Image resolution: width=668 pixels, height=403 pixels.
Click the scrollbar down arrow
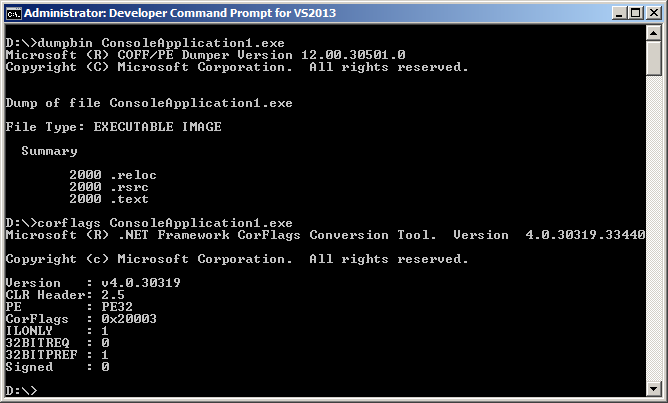(653, 390)
